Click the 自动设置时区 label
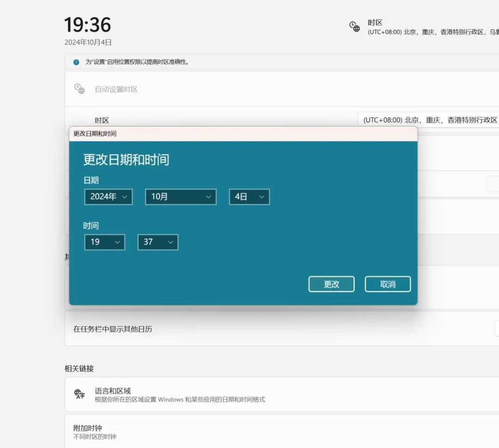 (116, 90)
